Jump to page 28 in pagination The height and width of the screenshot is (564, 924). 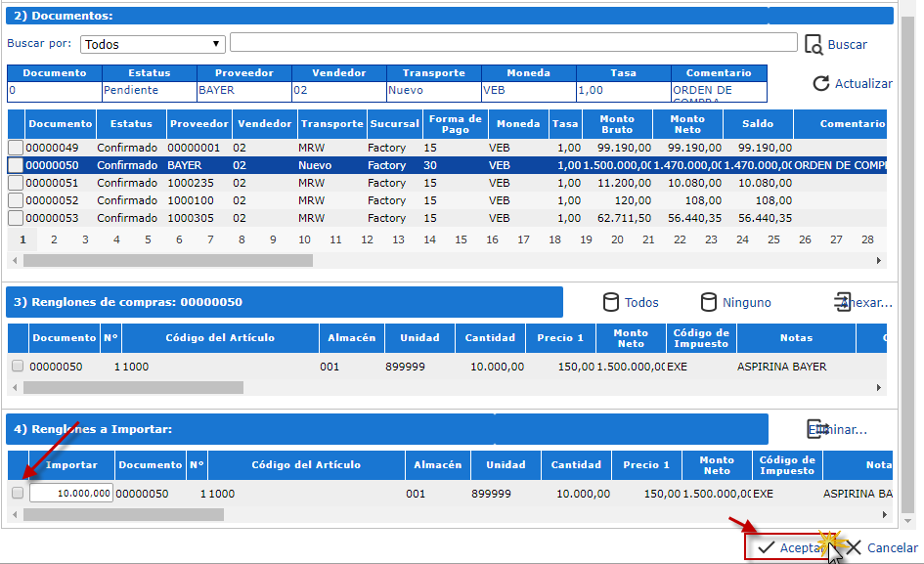coord(867,239)
